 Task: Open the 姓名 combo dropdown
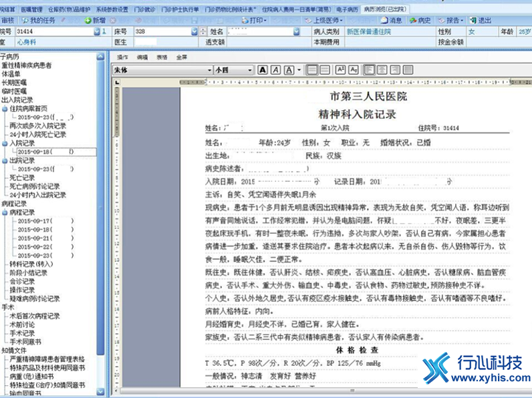click(x=297, y=31)
